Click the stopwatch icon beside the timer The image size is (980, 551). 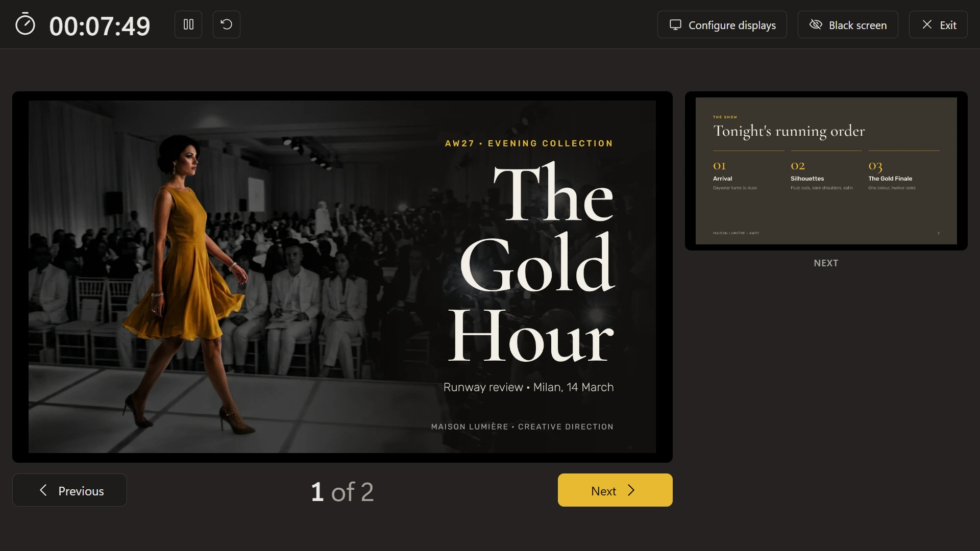[25, 24]
